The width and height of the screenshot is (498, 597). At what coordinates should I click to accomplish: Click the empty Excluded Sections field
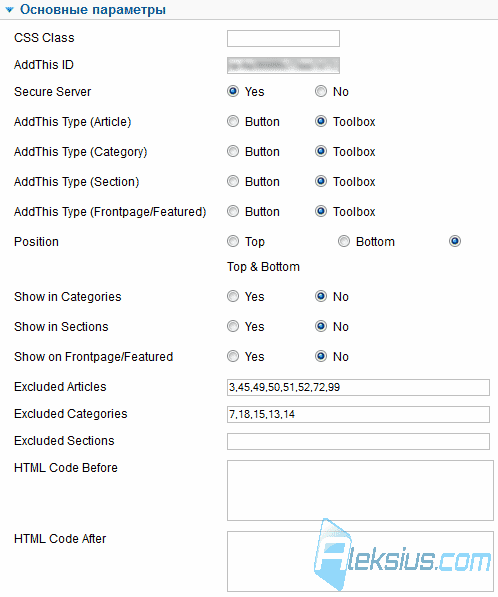click(x=358, y=441)
